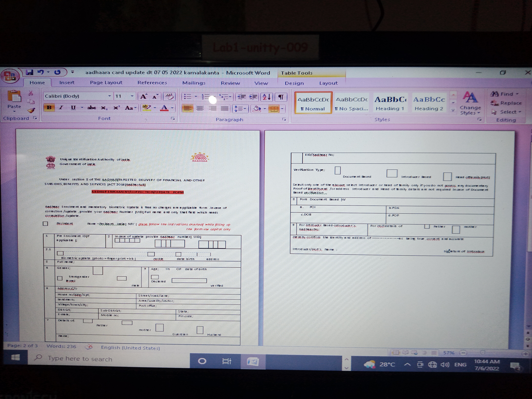Image resolution: width=532 pixels, height=399 pixels.
Task: Click the Save icon in quick access toolbar
Action: point(30,72)
